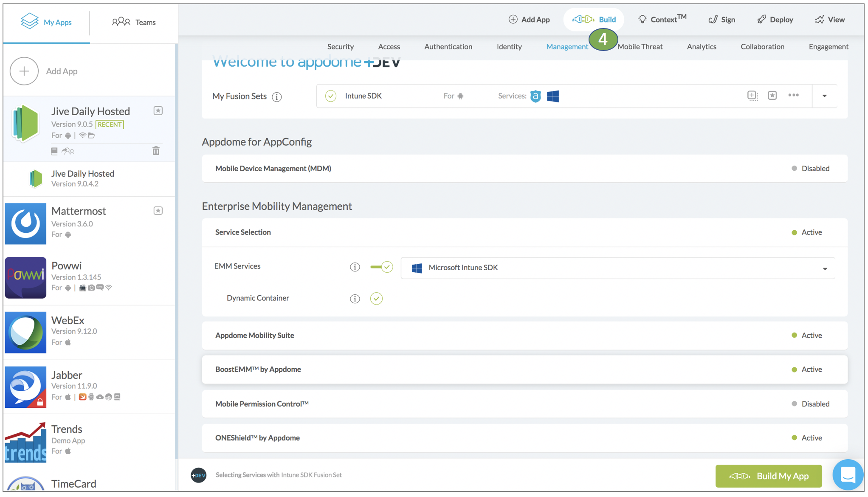
Task: Open Microsoft Intune SDK dropdown
Action: pyautogui.click(x=618, y=268)
